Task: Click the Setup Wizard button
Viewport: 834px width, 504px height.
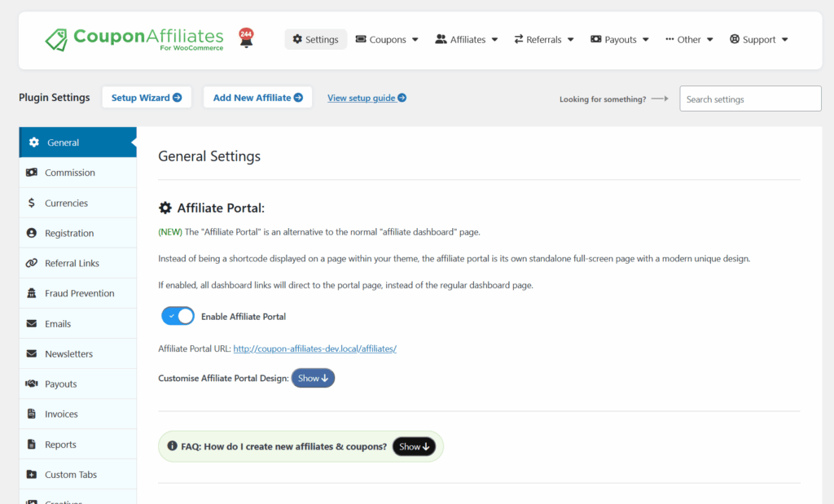Action: pyautogui.click(x=147, y=98)
